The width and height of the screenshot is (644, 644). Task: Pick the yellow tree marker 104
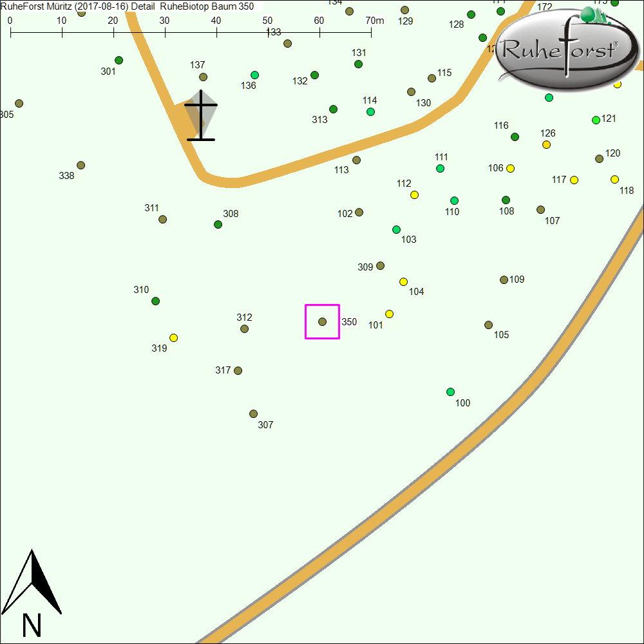pos(403,282)
